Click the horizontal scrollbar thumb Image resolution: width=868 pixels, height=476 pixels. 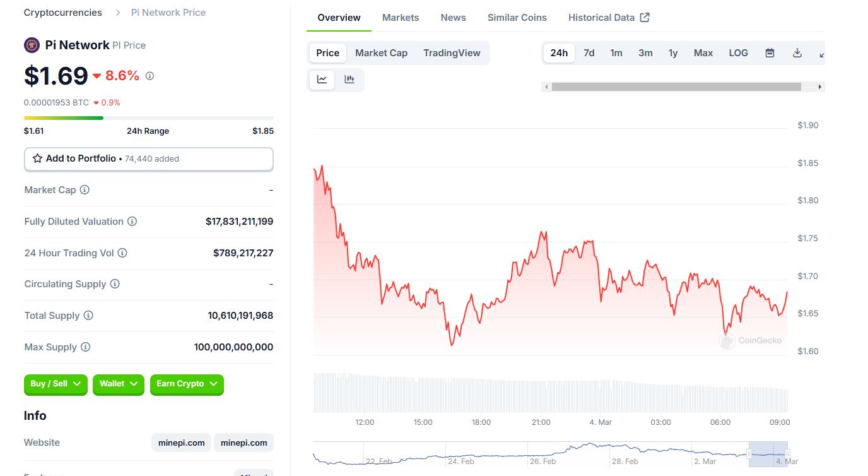click(x=676, y=87)
